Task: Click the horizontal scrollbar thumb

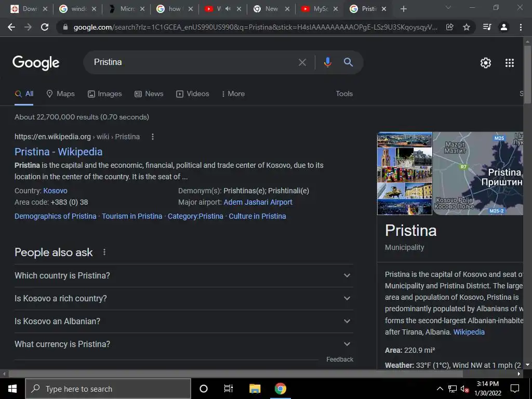Action: pos(235,374)
